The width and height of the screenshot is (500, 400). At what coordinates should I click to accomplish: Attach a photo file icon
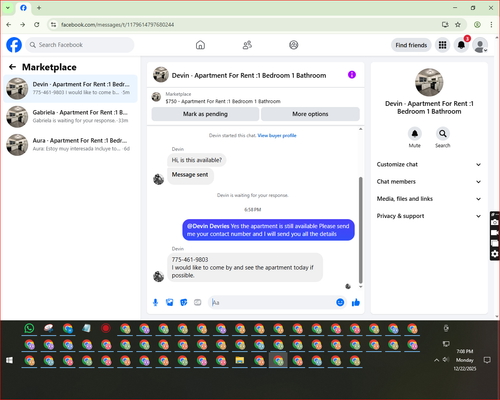click(170, 302)
